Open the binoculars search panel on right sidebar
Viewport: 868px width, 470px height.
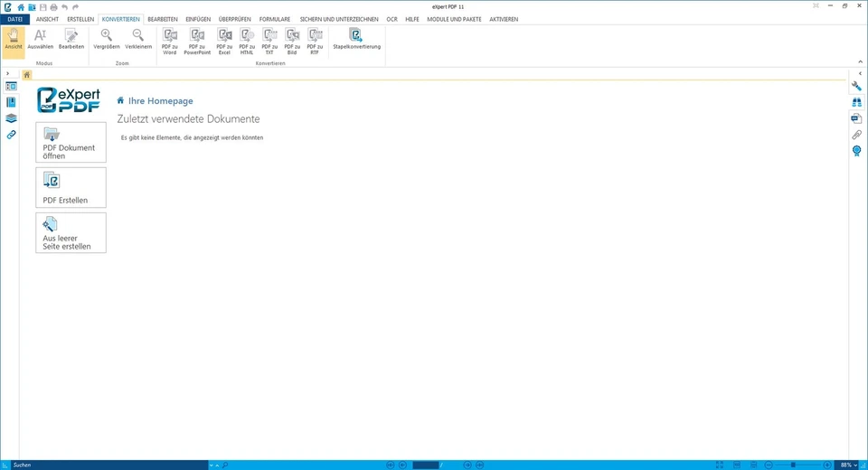(856, 102)
